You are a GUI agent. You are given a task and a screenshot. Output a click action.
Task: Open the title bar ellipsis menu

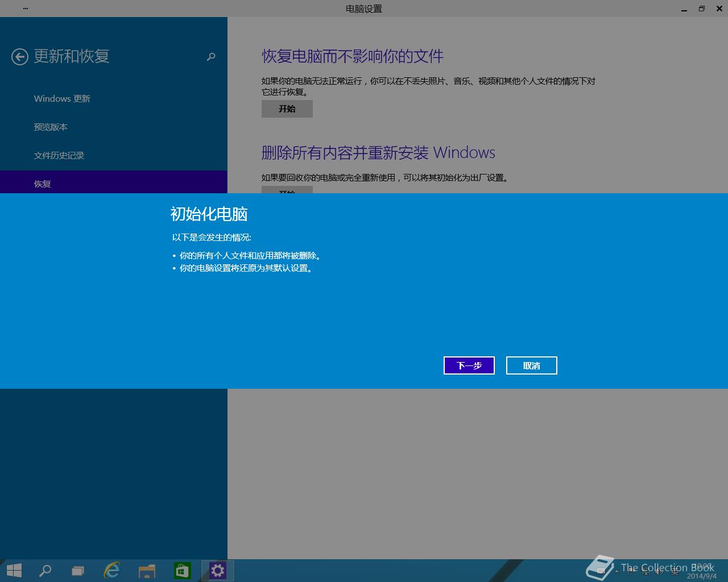[25, 9]
